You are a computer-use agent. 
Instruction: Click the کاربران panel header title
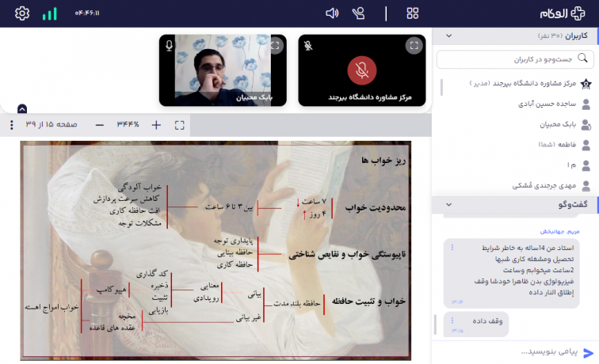point(576,36)
